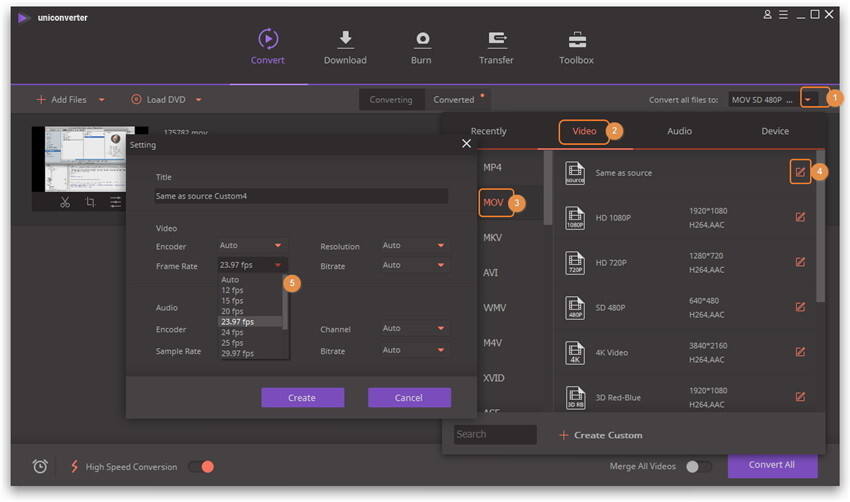Open the output format dropdown arrow

[808, 100]
